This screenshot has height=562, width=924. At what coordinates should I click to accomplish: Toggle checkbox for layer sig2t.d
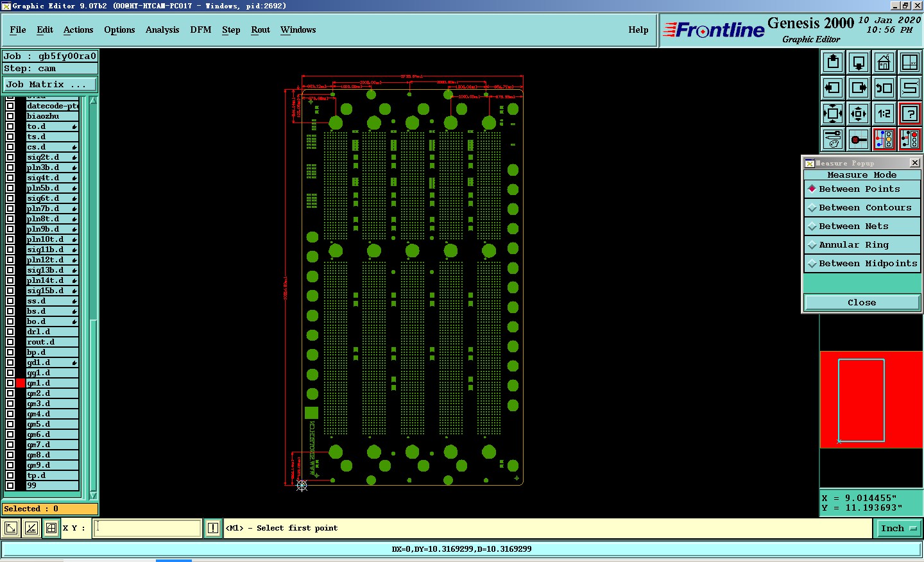(10, 157)
